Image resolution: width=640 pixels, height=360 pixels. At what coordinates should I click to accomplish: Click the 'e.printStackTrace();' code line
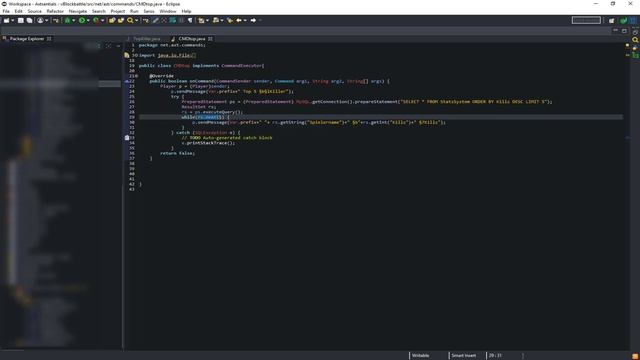[x=208, y=143]
